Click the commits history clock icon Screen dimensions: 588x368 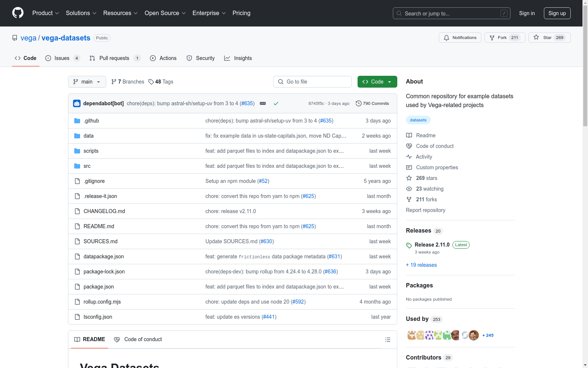tap(359, 103)
